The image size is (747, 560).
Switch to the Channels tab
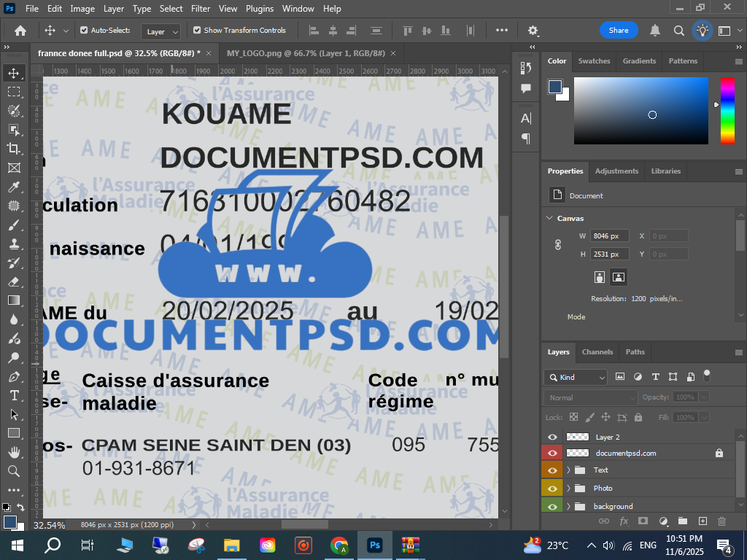click(x=597, y=351)
